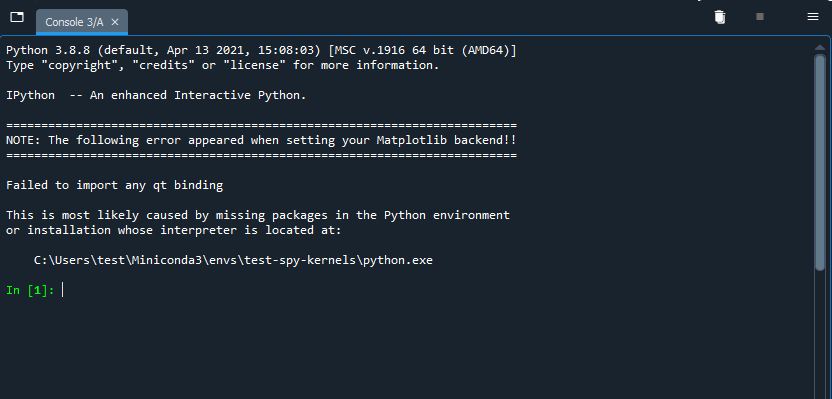This screenshot has height=399, width=832.
Task: Click the "Failed to import any qt binding" line
Action: 115,186
